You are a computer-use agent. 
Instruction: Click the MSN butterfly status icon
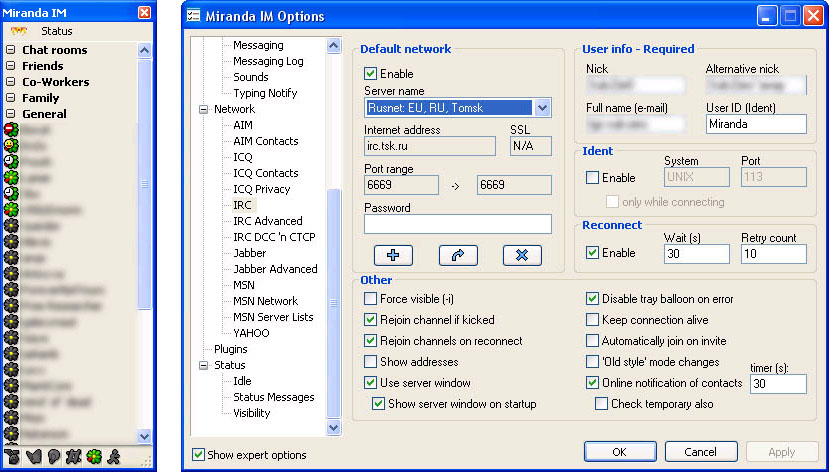[x=34, y=456]
